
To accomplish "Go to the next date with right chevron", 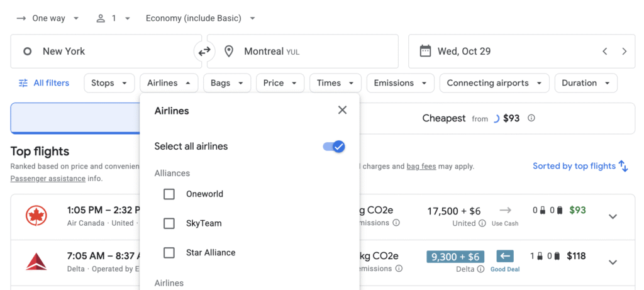I will 625,52.
